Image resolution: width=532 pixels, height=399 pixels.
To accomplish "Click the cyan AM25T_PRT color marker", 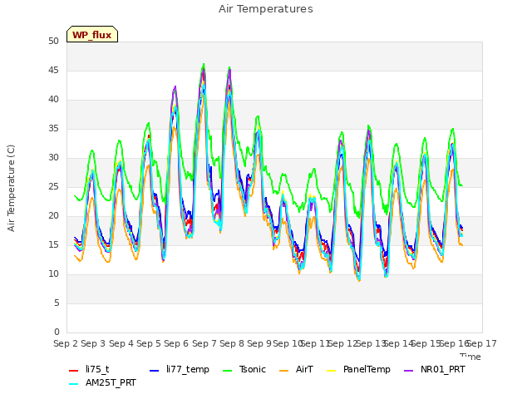I will (x=74, y=384).
